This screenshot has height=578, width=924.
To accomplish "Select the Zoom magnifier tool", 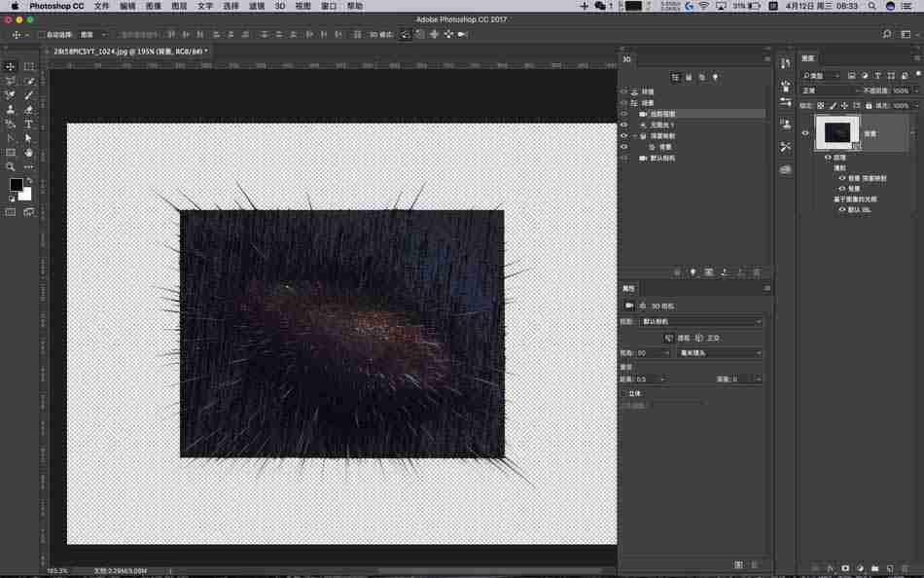I will pyautogui.click(x=10, y=167).
